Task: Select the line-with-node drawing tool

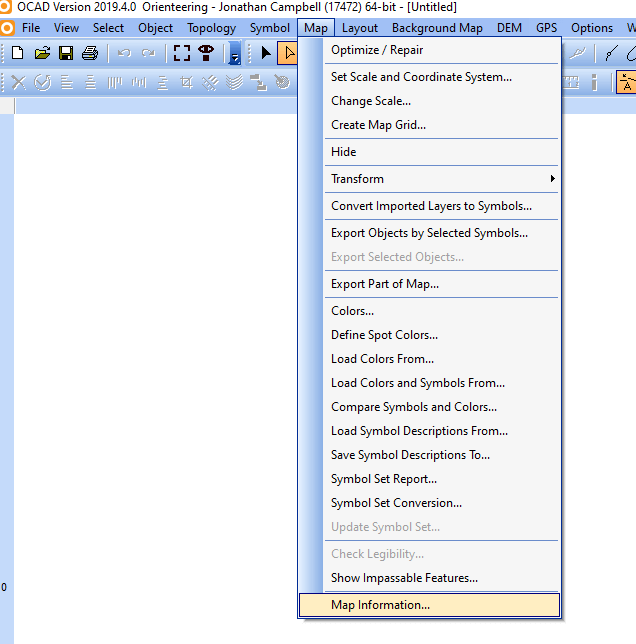Action: coord(611,53)
